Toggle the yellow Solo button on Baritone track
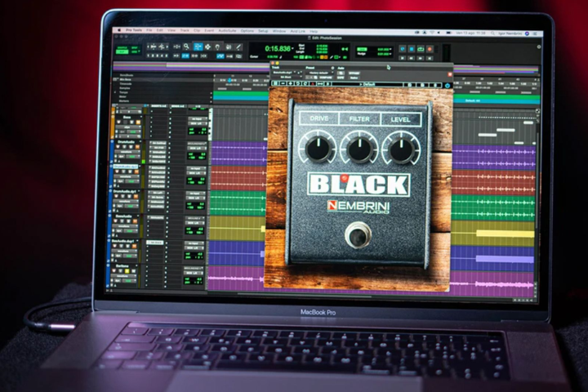The width and height of the screenshot is (588, 392). (x=127, y=271)
